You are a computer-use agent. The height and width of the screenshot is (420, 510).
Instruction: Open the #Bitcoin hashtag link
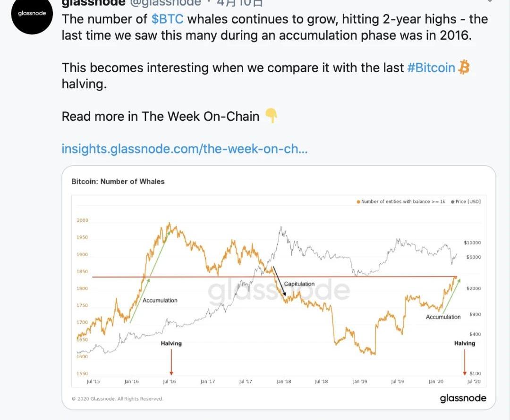coord(431,67)
